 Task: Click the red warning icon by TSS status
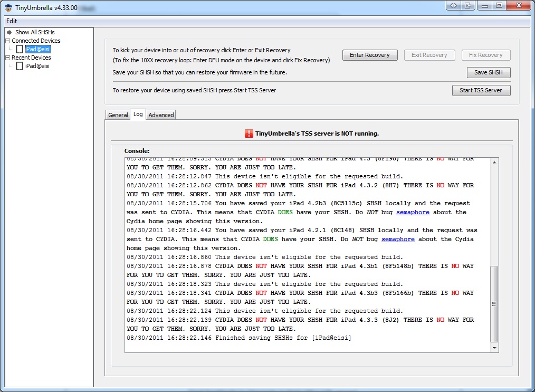pos(249,133)
